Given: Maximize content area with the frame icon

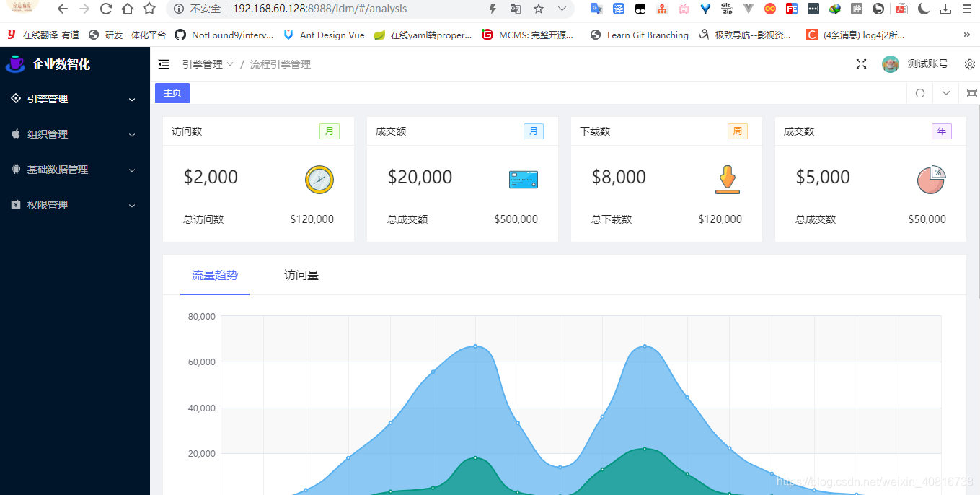Looking at the screenshot, I should click(971, 93).
